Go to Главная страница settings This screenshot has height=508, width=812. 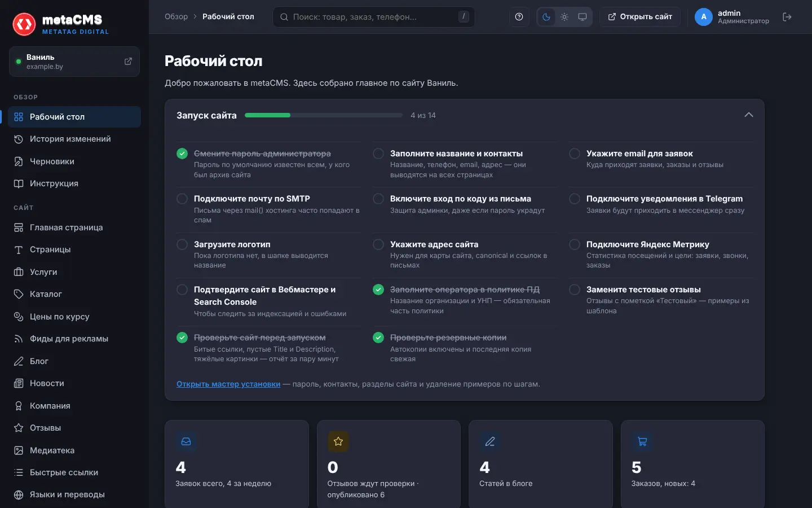click(x=74, y=227)
